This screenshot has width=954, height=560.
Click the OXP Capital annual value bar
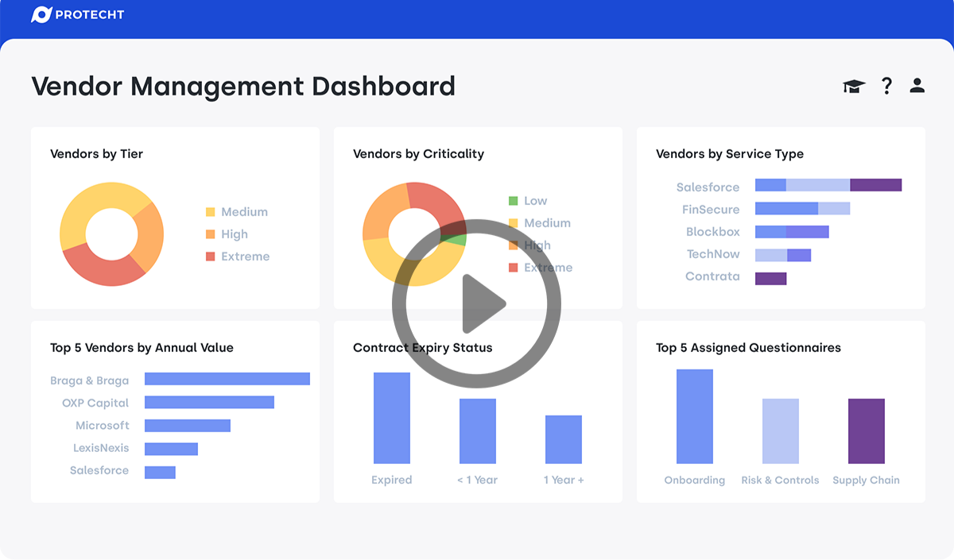(x=209, y=402)
